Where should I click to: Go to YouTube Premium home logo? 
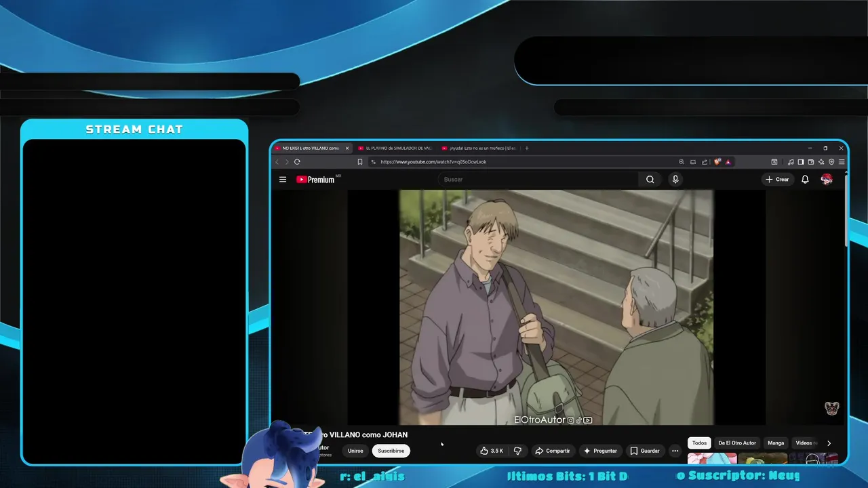pyautogui.click(x=315, y=180)
